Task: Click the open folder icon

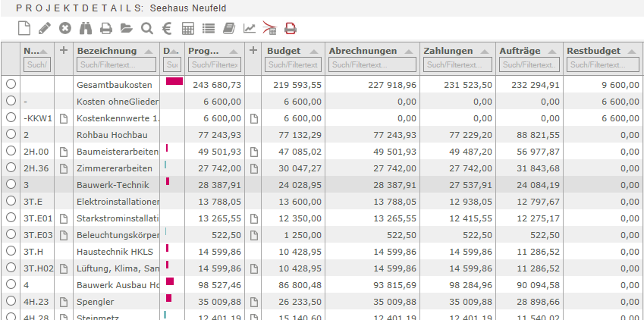Action: pyautogui.click(x=126, y=29)
